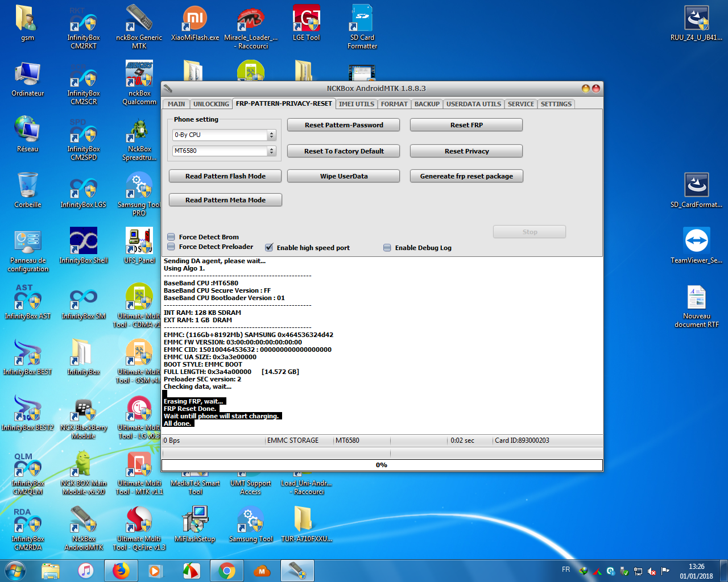This screenshot has width=728, height=582.
Task: Start Read Pattern Flash Mode
Action: [x=225, y=176]
